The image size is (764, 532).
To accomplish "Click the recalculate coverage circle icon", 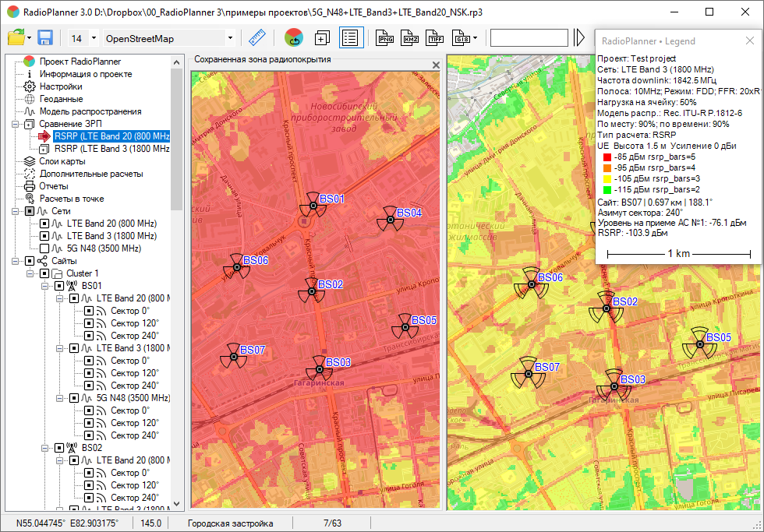I will (294, 37).
